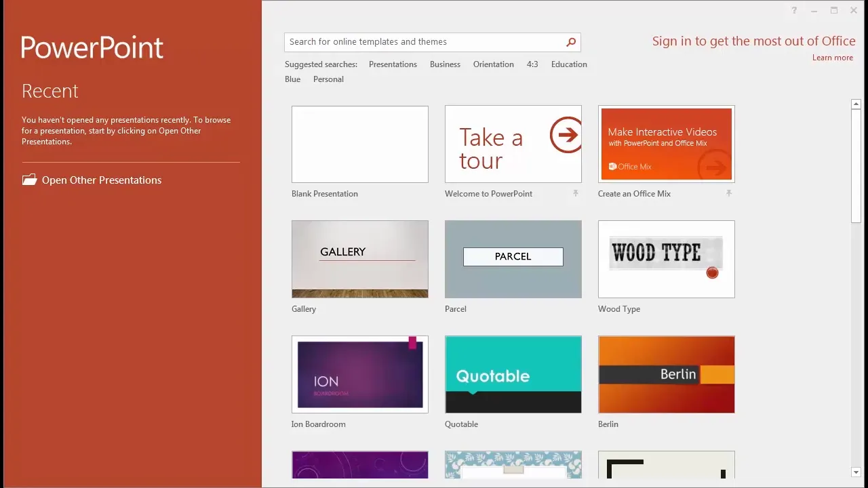This screenshot has width=868, height=488.
Task: Open the Blank Presentation template
Action: point(359,144)
